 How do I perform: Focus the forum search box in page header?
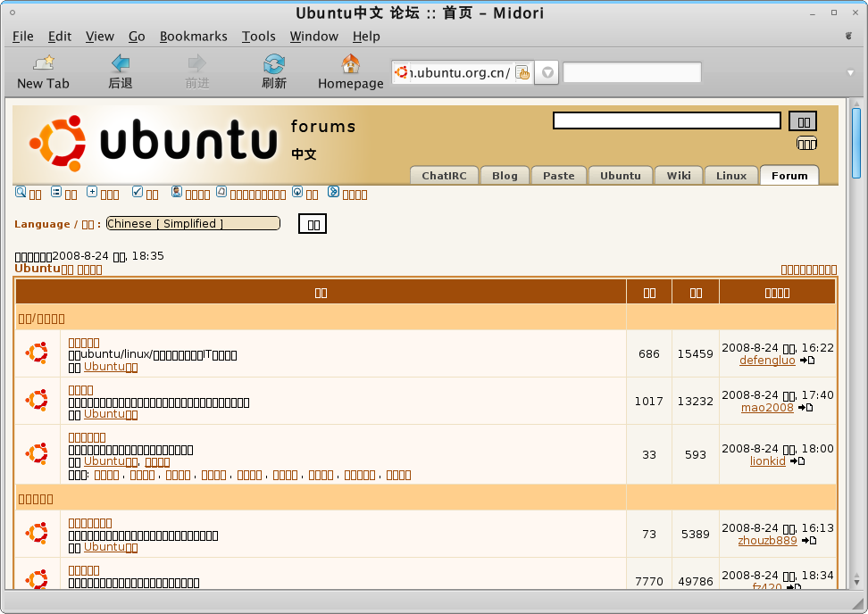(667, 120)
